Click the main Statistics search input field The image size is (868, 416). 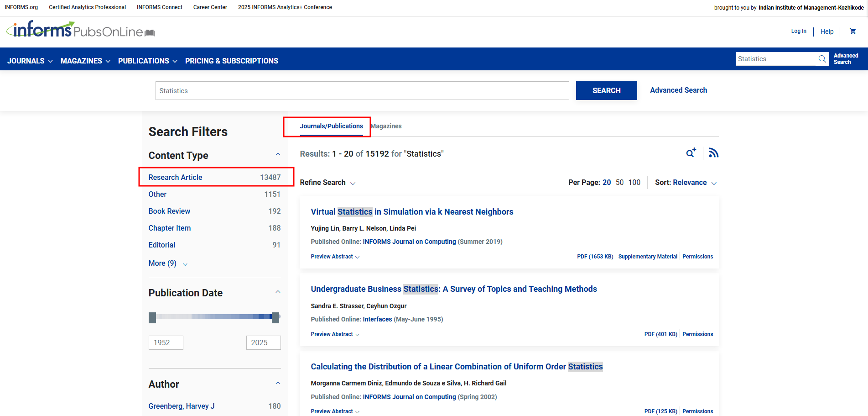(x=362, y=91)
